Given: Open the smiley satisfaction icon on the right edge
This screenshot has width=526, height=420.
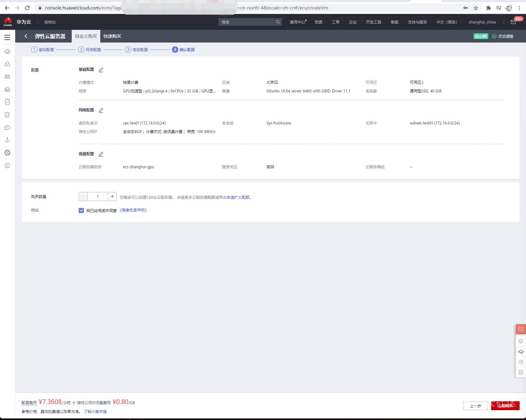Looking at the screenshot, I should (521, 341).
